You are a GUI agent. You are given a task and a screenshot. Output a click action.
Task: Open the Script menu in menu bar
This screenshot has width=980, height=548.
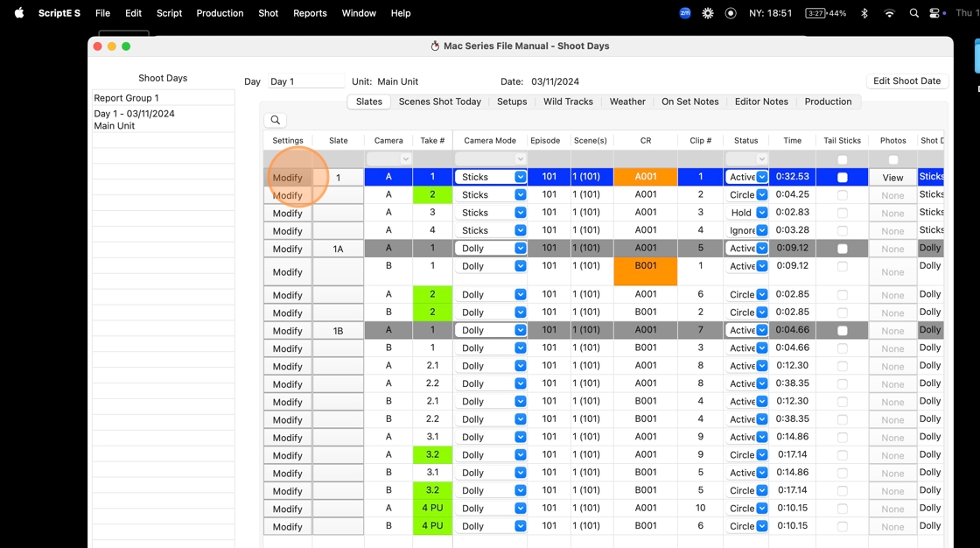click(x=169, y=13)
